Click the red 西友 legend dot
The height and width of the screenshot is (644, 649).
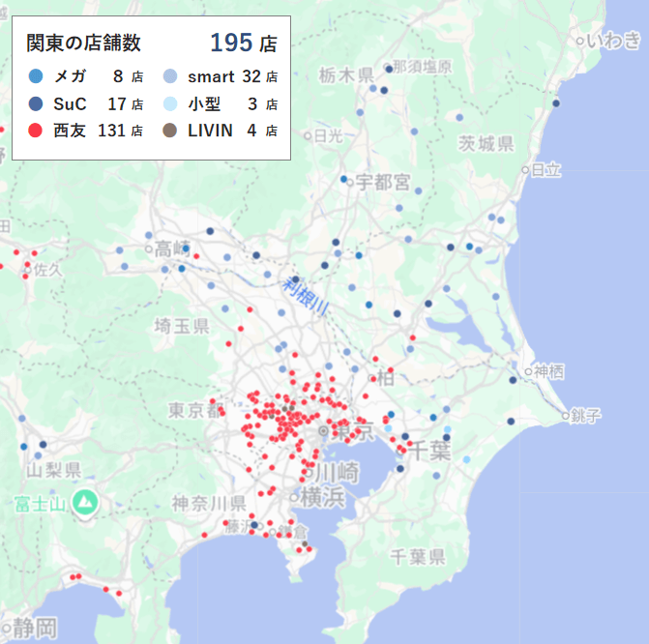click(x=36, y=131)
